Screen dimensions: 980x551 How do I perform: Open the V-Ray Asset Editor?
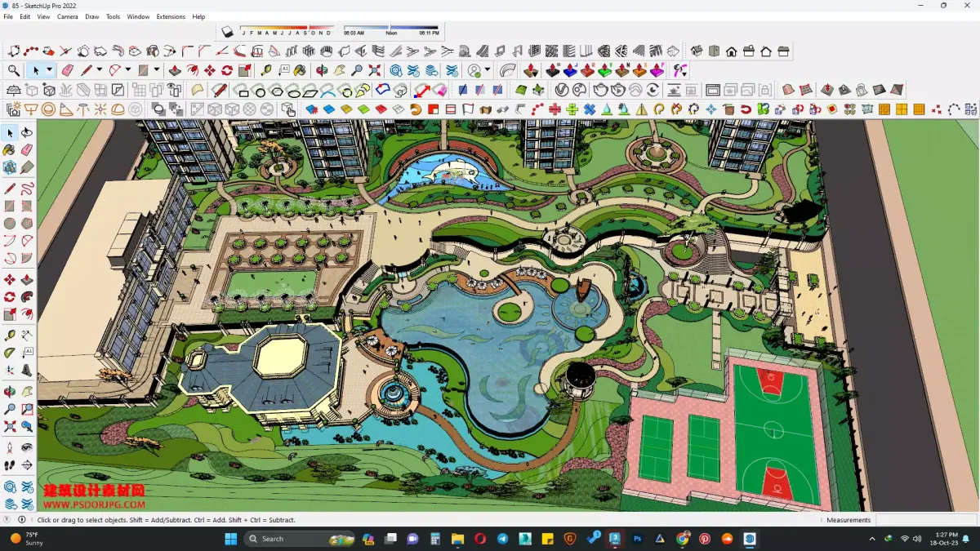pyautogui.click(x=562, y=90)
